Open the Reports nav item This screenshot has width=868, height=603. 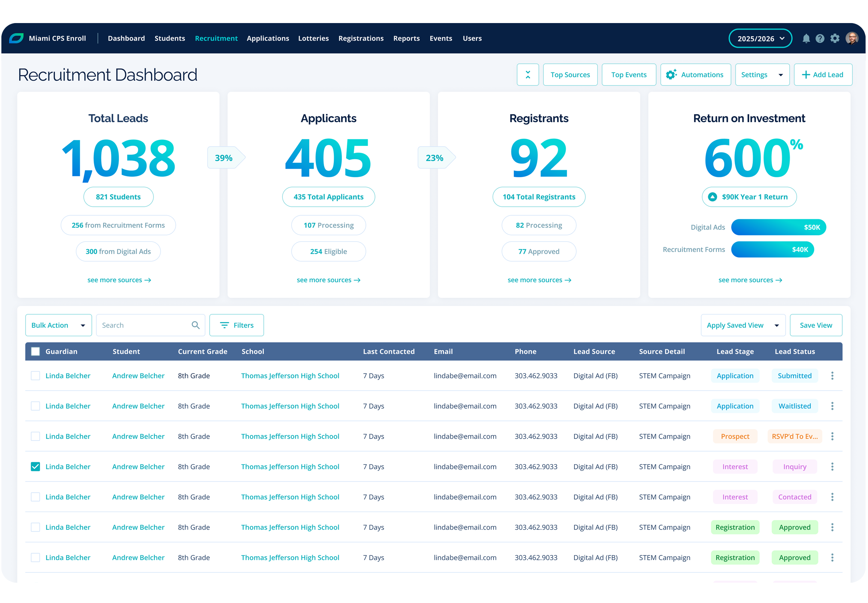tap(406, 39)
